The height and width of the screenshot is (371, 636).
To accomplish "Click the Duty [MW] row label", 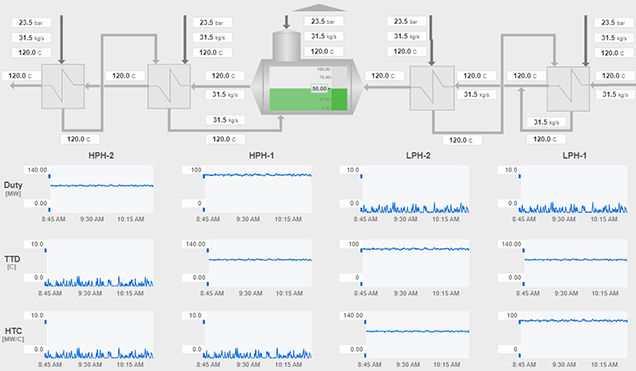I will [13, 189].
